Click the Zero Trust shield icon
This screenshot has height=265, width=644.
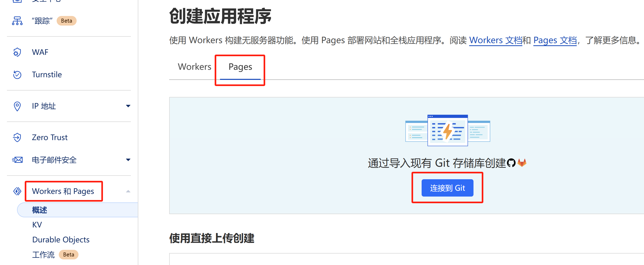[17, 137]
